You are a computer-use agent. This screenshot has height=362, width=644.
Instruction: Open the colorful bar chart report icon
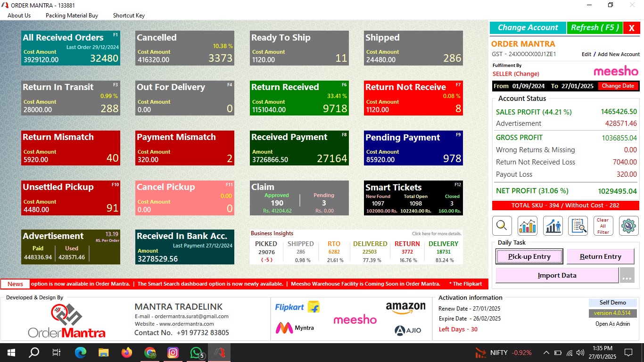pyautogui.click(x=527, y=226)
